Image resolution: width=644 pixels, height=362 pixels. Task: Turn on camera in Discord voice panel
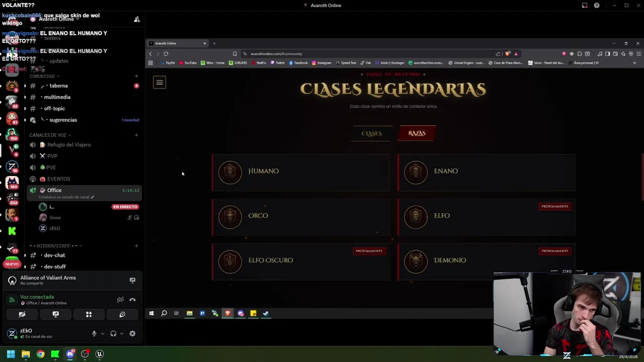tap(22, 314)
